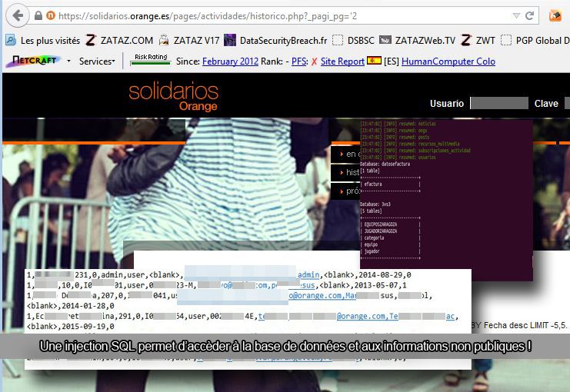Image resolution: width=570 pixels, height=392 pixels.
Task: Open the Netcraft logo dropdown arrow
Action: coord(68,61)
